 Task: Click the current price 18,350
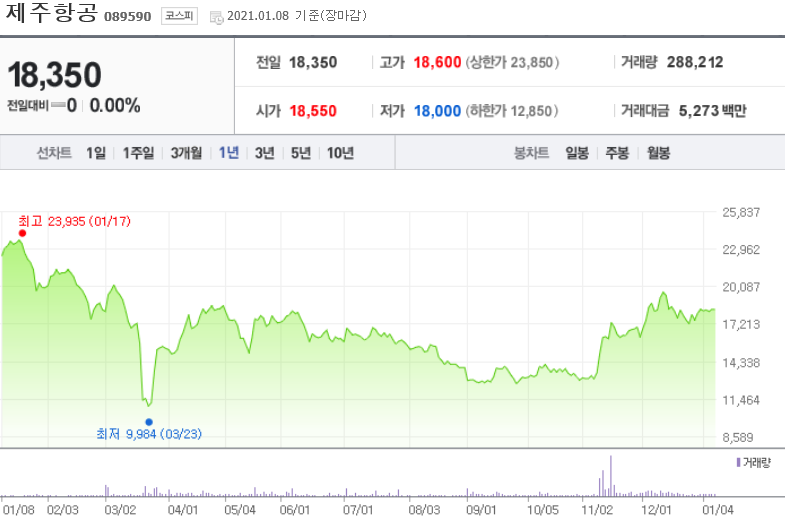(54, 75)
